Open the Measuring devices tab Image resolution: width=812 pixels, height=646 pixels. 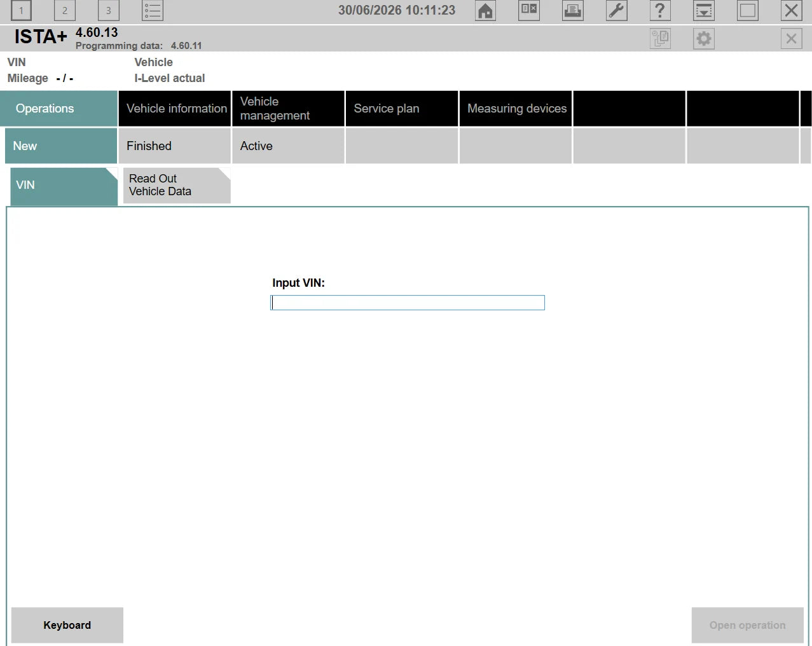(x=516, y=109)
